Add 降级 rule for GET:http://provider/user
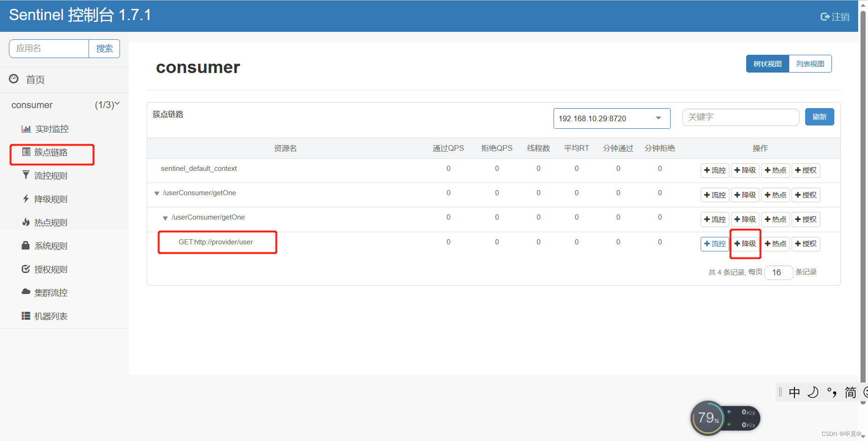Viewport: 868px width, 441px height. pyautogui.click(x=745, y=244)
